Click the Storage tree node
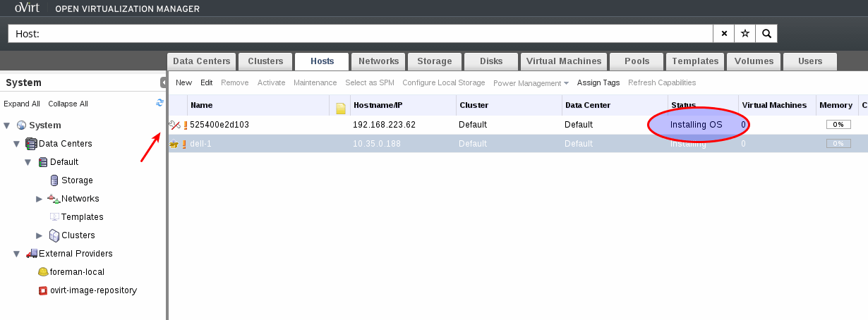 pyautogui.click(x=77, y=180)
